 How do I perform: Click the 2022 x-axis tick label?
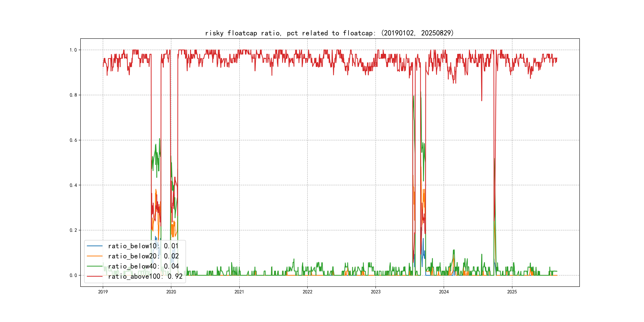[x=307, y=292]
